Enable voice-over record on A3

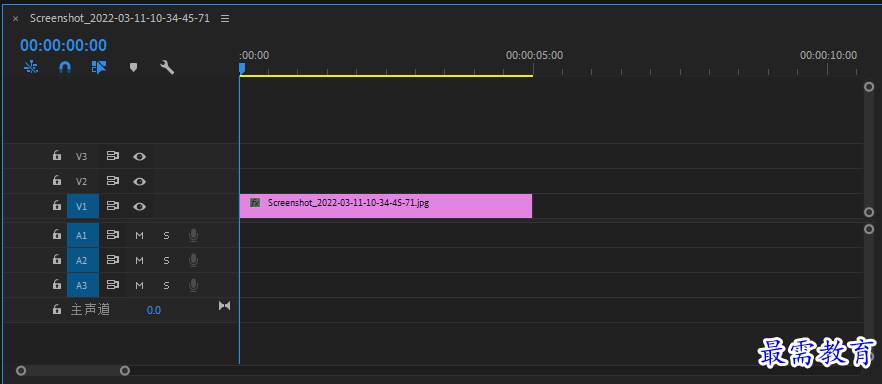click(194, 285)
